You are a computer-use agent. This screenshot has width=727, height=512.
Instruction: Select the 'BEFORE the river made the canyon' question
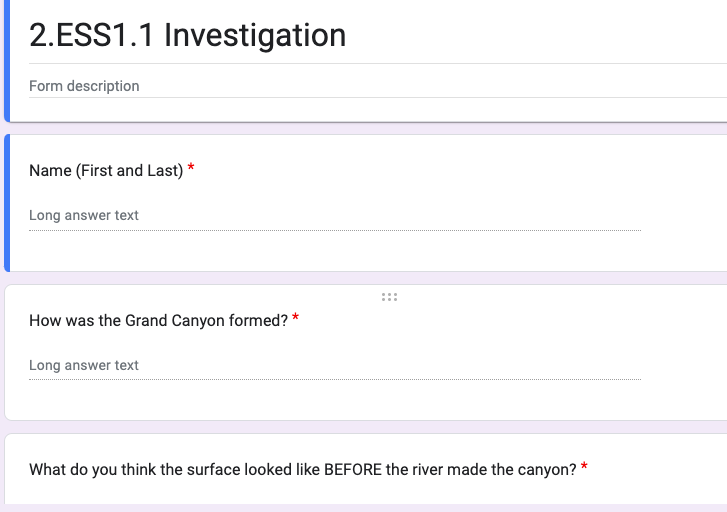point(302,469)
